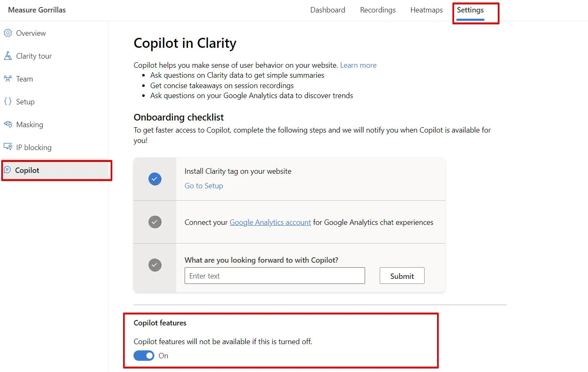Open the Go to Setup link
Image resolution: width=588 pixels, height=372 pixels.
pyautogui.click(x=204, y=186)
